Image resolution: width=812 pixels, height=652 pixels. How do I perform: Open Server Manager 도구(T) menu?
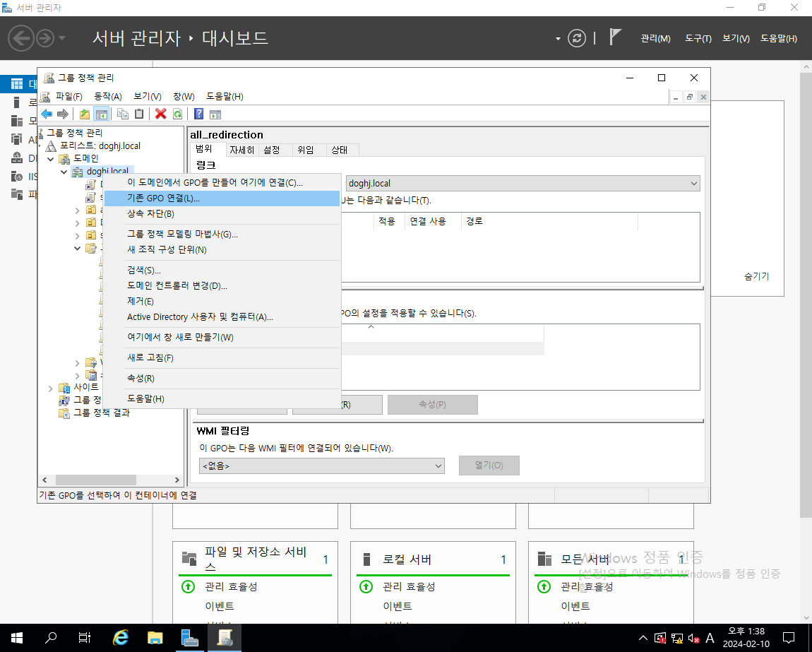pyautogui.click(x=698, y=38)
